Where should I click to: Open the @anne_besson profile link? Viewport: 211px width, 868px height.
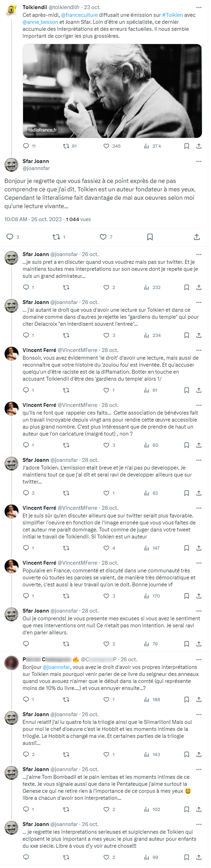coord(40,22)
